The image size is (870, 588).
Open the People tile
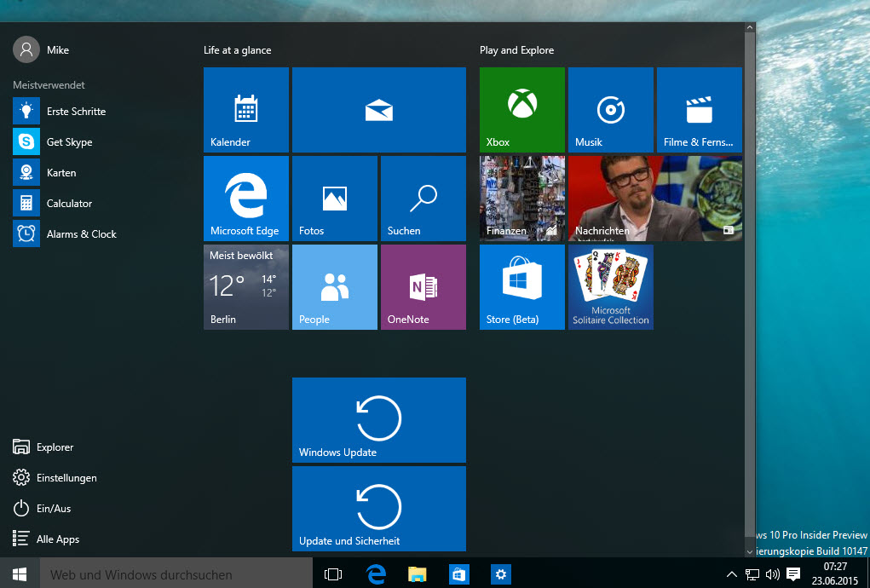pos(335,287)
